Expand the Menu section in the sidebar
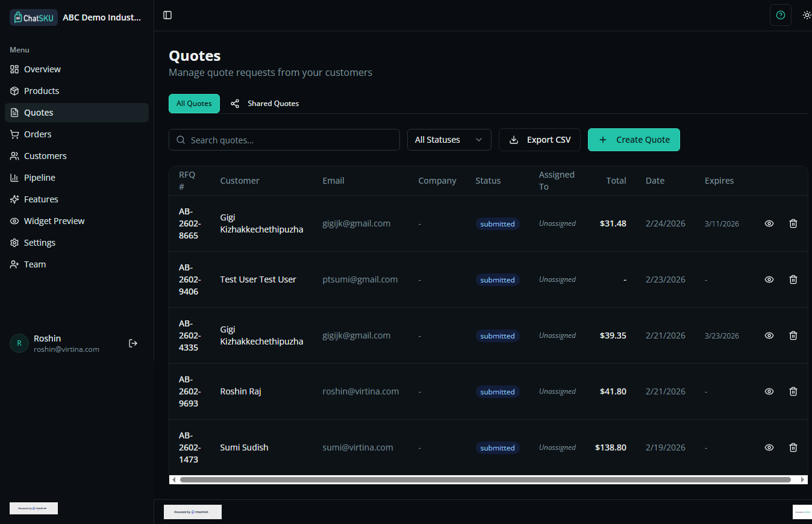The image size is (812, 524). tap(19, 49)
